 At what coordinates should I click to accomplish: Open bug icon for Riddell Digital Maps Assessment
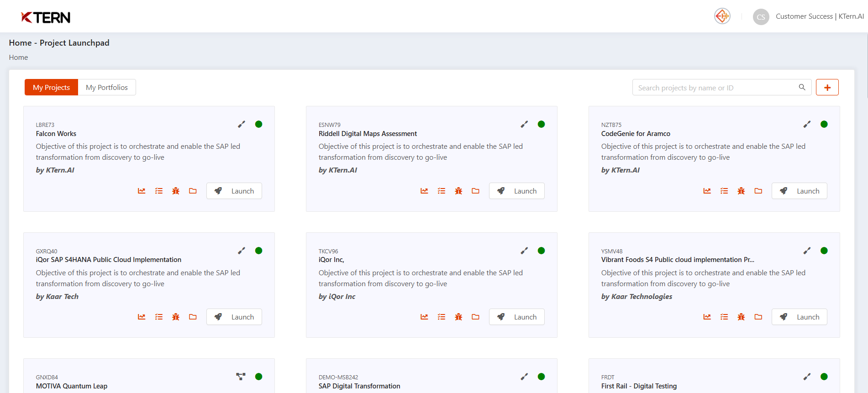pyautogui.click(x=458, y=191)
